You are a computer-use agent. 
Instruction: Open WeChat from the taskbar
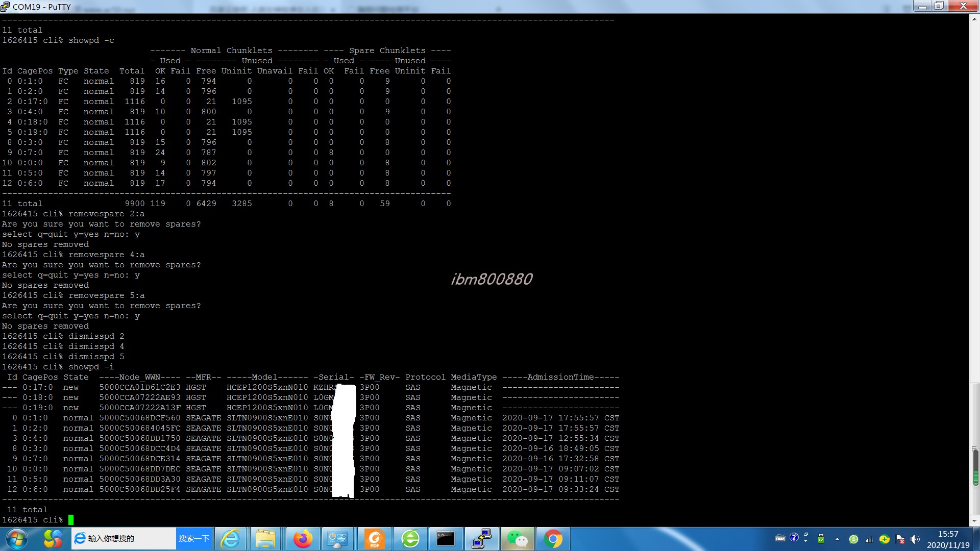pyautogui.click(x=517, y=539)
